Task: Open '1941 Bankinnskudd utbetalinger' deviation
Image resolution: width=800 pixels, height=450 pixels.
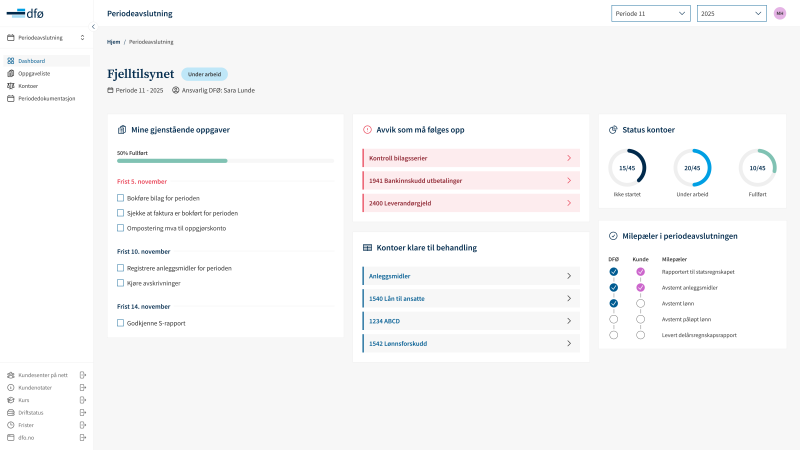Action: (471, 181)
